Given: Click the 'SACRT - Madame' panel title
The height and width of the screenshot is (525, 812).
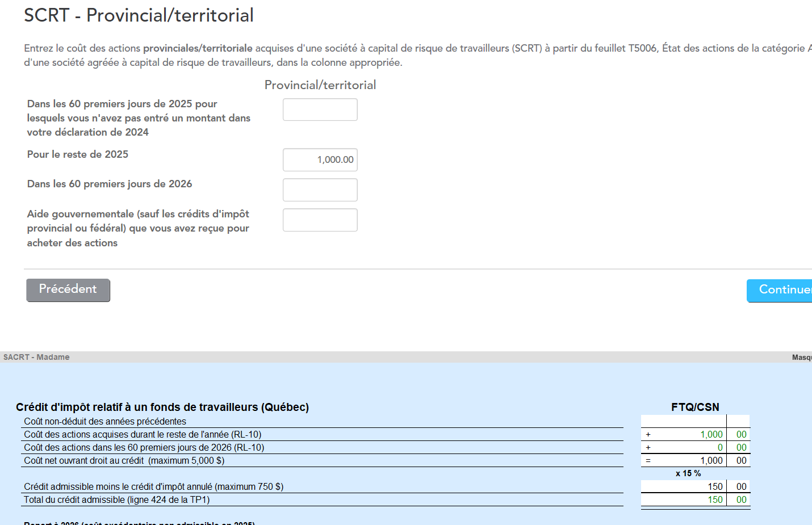Looking at the screenshot, I should (x=36, y=358).
